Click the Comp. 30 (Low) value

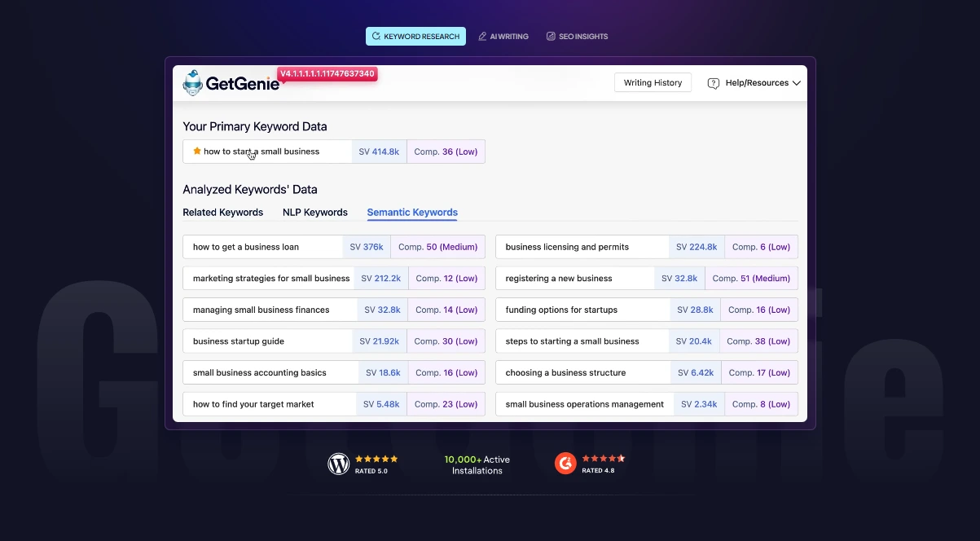pyautogui.click(x=446, y=341)
